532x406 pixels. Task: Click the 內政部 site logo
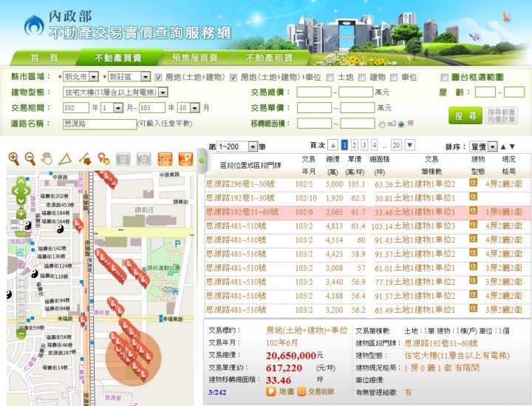pos(33,25)
